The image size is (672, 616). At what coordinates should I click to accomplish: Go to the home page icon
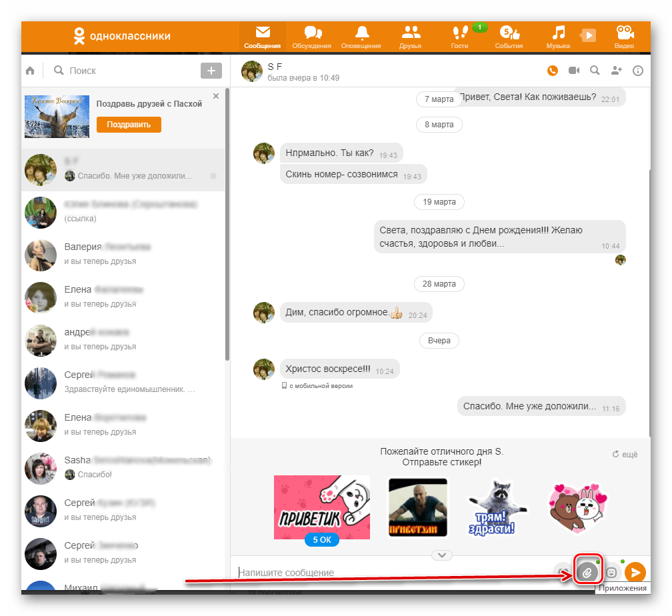pos(30,71)
